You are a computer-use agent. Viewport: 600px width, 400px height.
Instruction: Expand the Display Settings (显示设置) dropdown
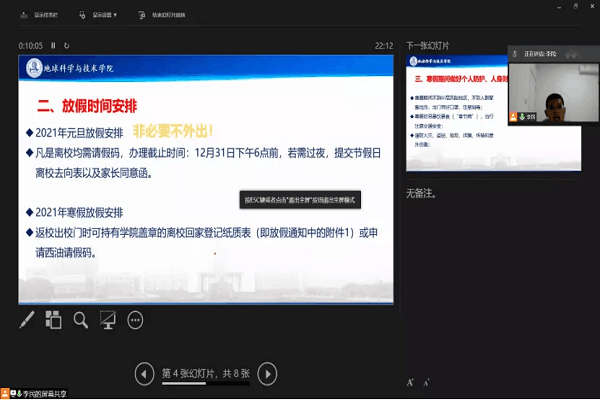(x=98, y=16)
